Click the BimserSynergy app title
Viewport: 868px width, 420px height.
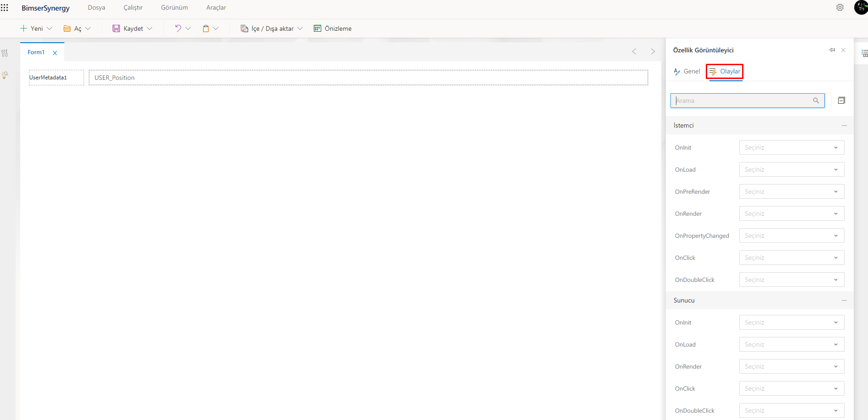[x=45, y=8]
